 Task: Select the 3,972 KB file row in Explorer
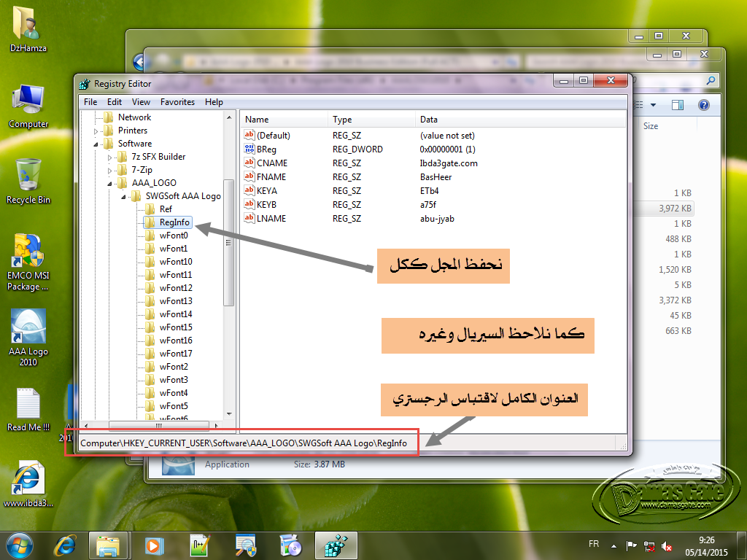pos(663,208)
